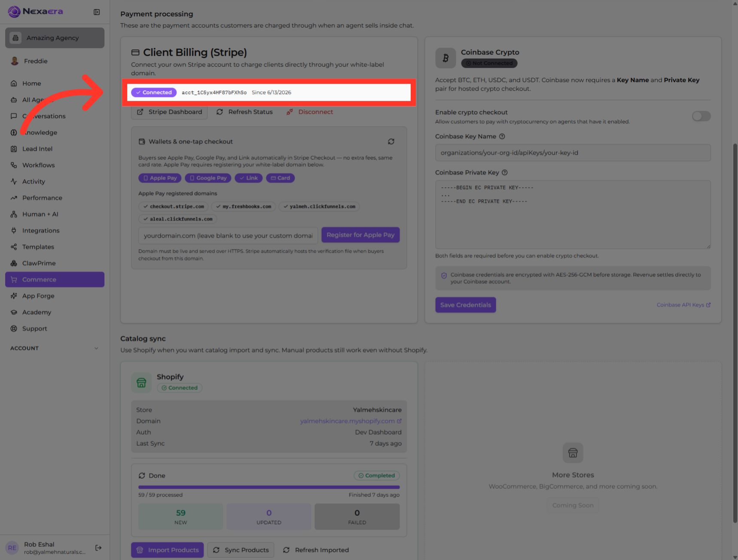Click the page vertical scrollbar
The height and width of the screenshot is (560, 738).
(735, 333)
